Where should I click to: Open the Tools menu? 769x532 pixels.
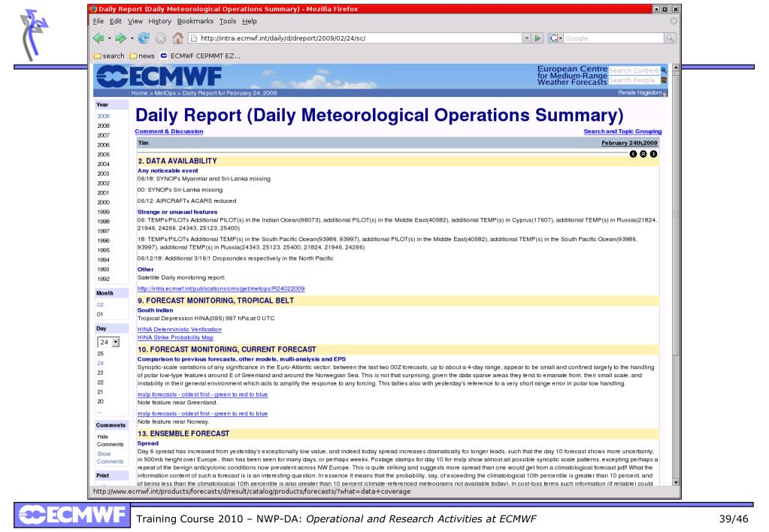pos(228,21)
